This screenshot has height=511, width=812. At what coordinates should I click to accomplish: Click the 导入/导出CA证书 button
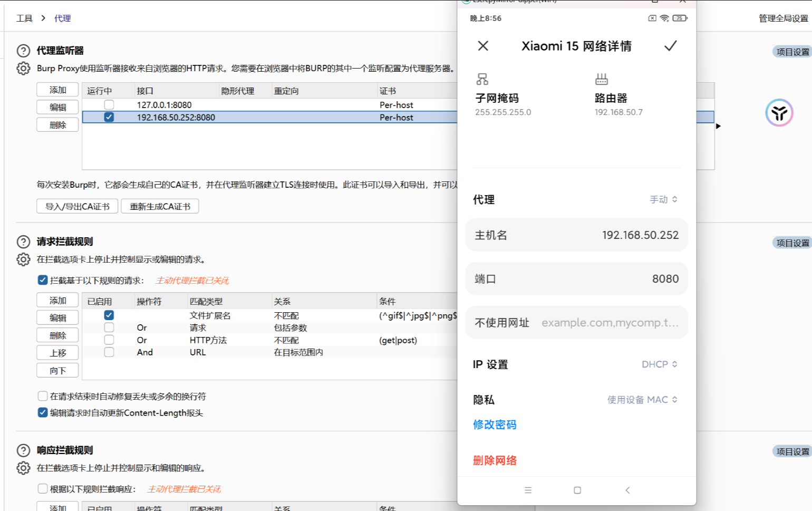coord(78,206)
